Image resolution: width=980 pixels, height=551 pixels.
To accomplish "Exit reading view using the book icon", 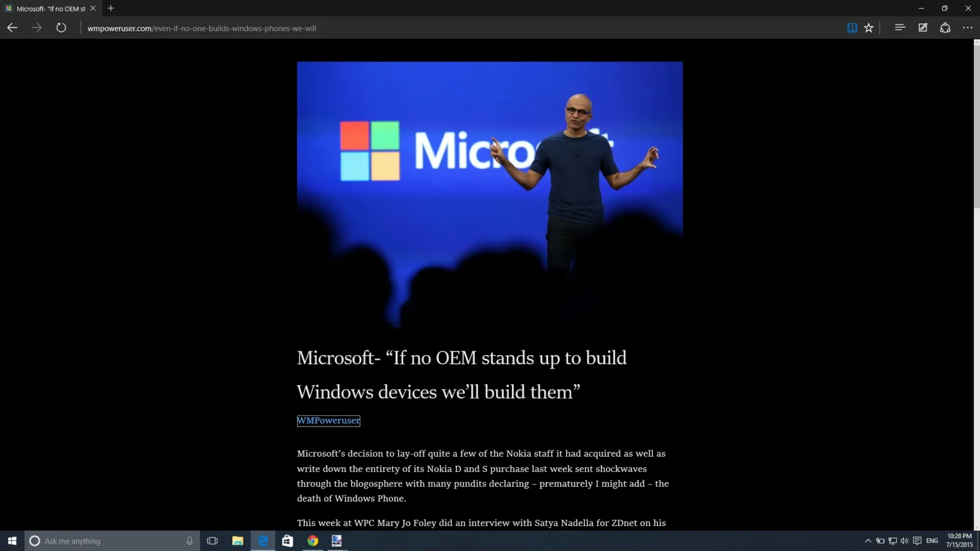I will [x=852, y=28].
